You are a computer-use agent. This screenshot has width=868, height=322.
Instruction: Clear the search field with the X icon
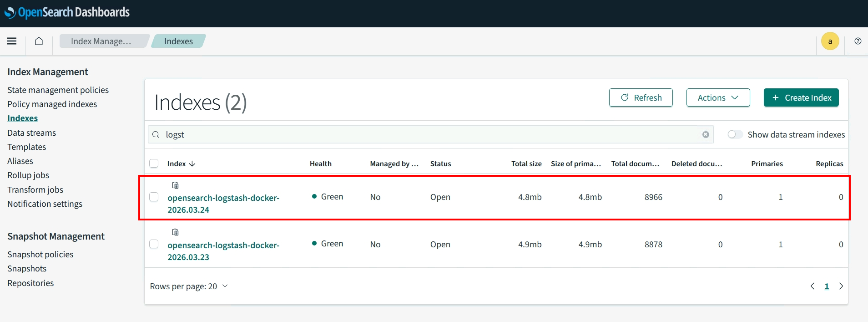pos(706,134)
